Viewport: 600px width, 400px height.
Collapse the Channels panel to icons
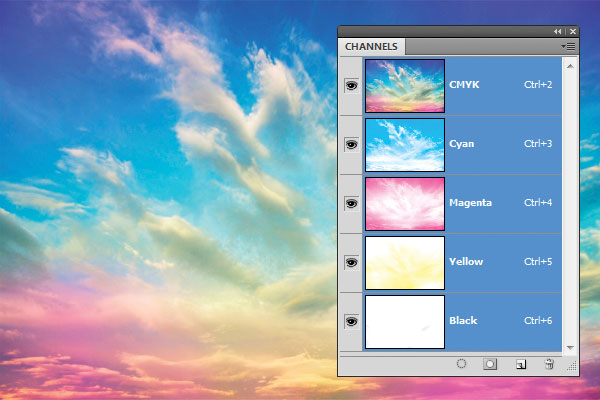click(x=558, y=32)
